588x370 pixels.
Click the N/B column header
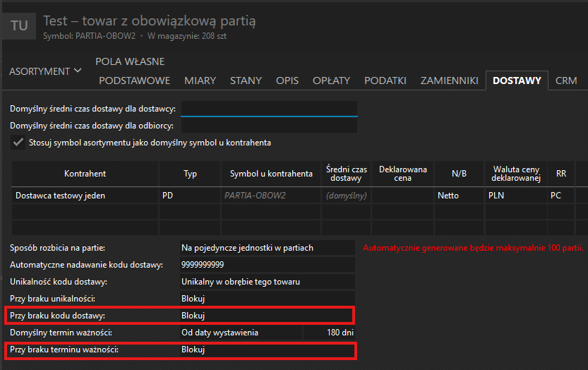click(x=459, y=174)
